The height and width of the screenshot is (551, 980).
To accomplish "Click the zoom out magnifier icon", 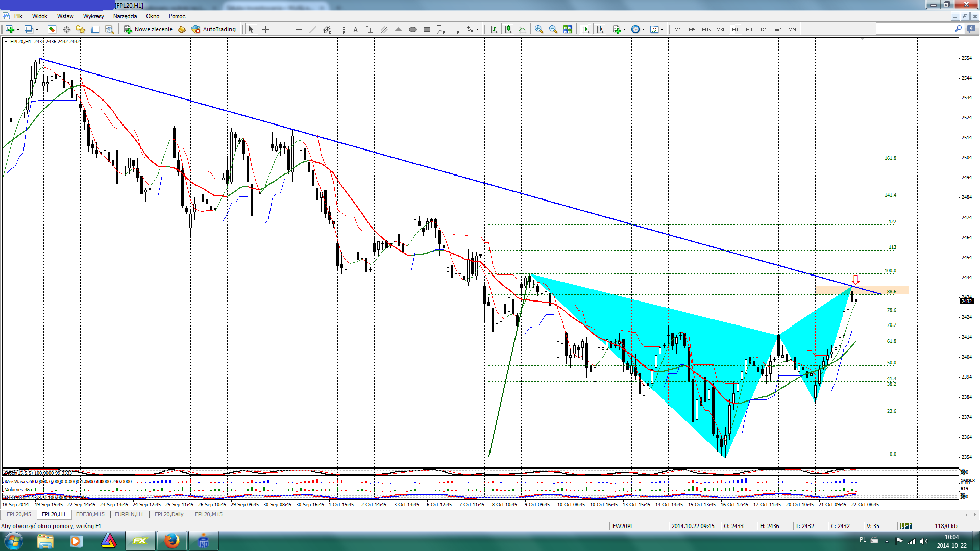I will [553, 29].
